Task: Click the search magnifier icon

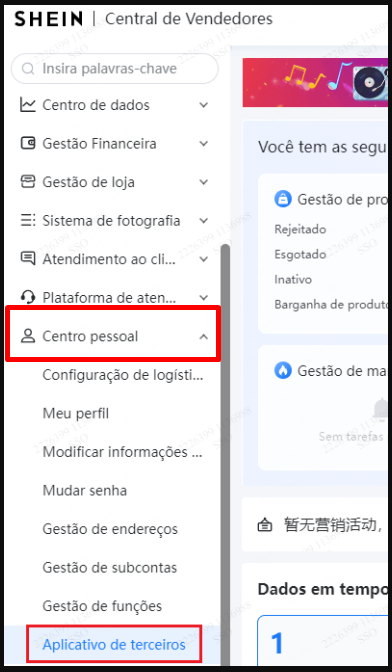Action: coord(28,69)
